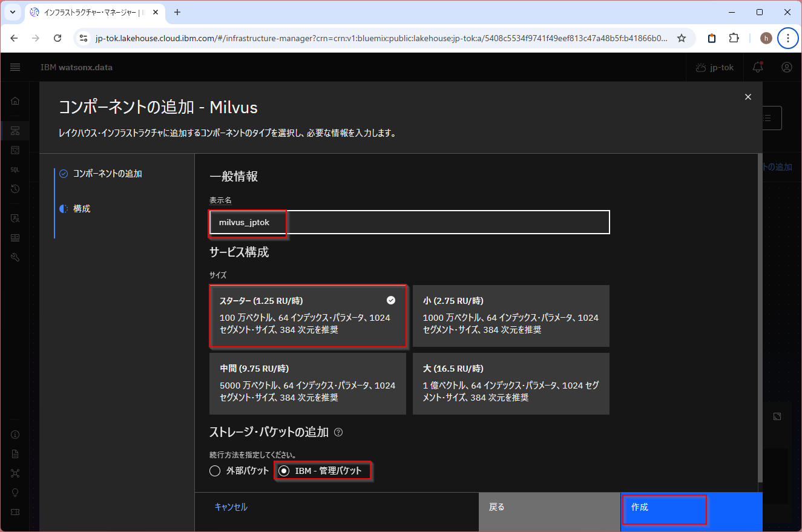Screen dimensions: 802x532
Task: Open the notifications bell
Action: pyautogui.click(x=758, y=67)
